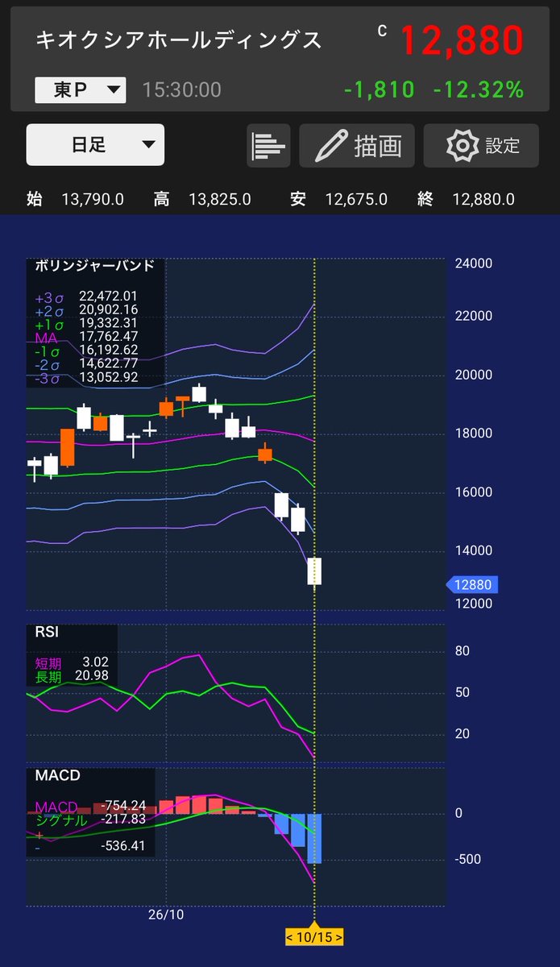The height and width of the screenshot is (967, 560).
Task: Tap the MACD histogram value -536.41
Action: pos(123,846)
